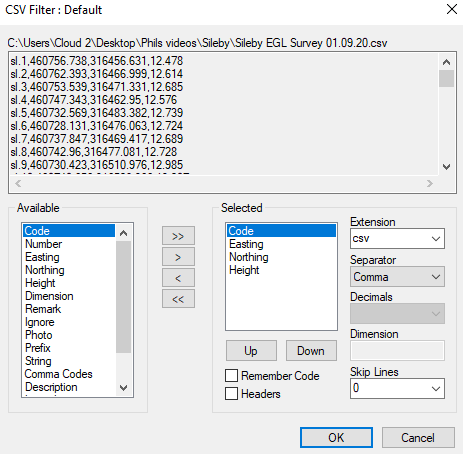Expand the Separator dropdown set to Comma
Screen dimensions: 463x454
[397, 276]
